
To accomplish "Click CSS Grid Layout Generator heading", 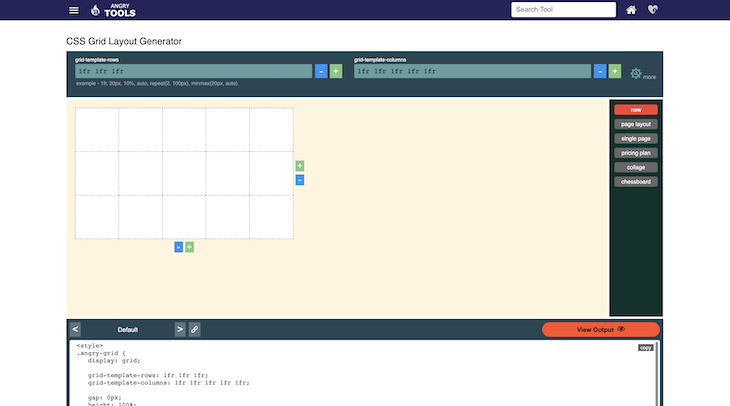I will click(124, 41).
